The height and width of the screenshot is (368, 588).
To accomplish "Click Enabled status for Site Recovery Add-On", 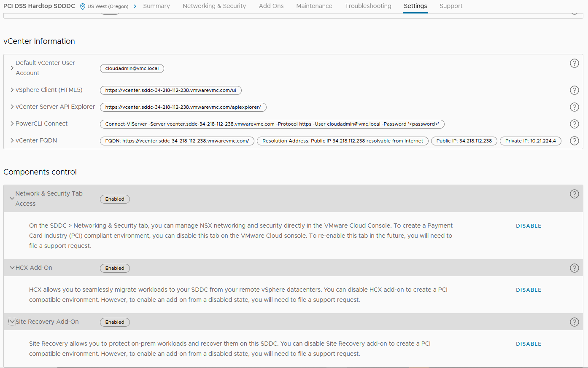I will tap(115, 322).
